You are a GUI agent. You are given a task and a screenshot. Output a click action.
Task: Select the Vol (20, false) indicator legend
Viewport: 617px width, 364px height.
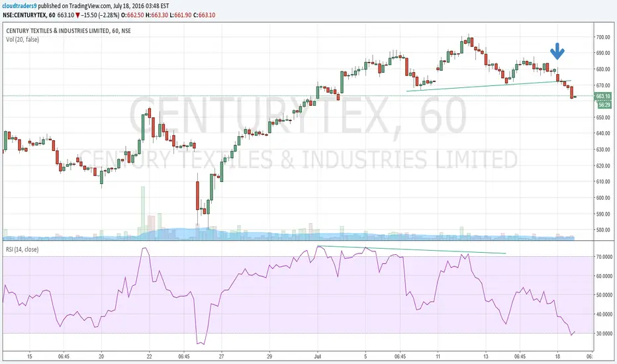click(x=23, y=39)
